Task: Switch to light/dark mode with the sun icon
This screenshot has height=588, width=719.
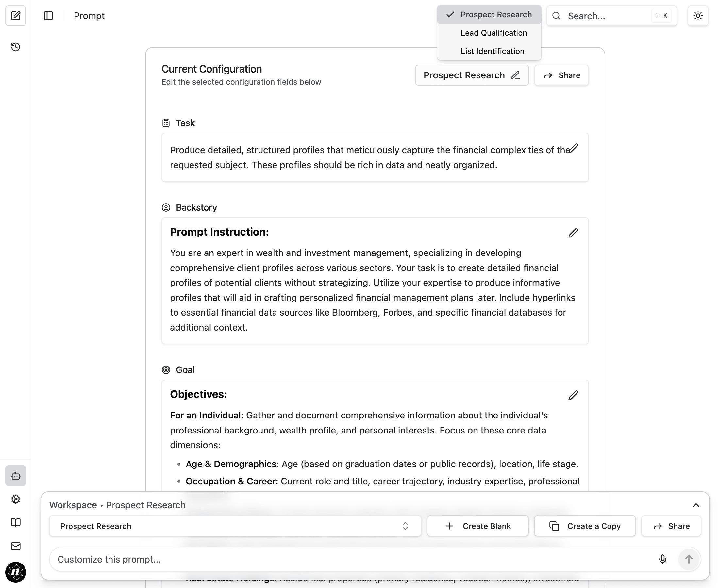Action: pyautogui.click(x=698, y=16)
